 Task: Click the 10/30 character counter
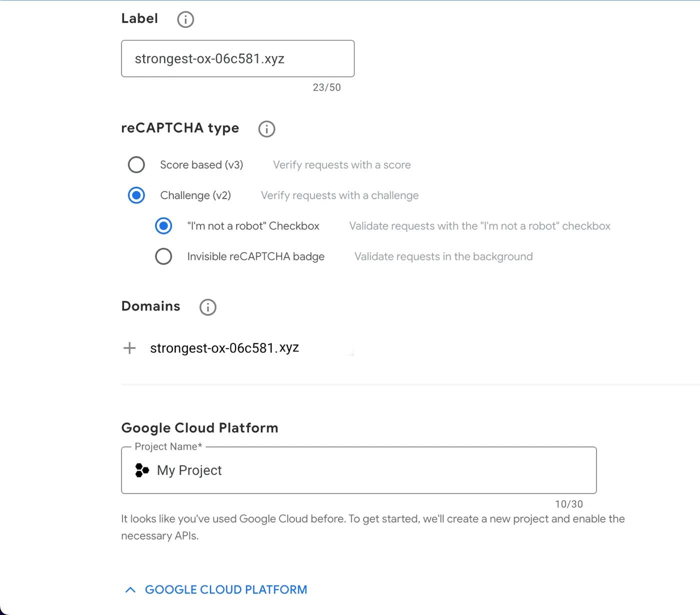click(x=569, y=504)
